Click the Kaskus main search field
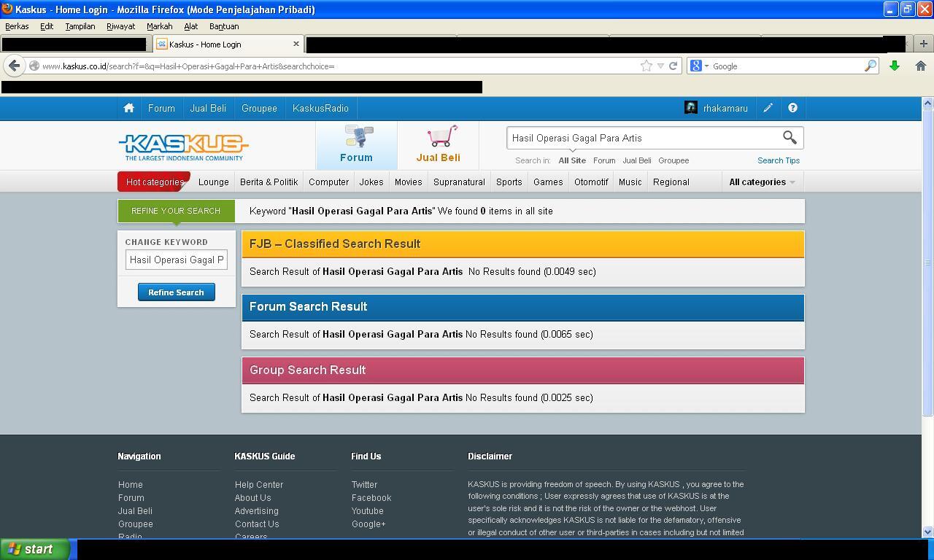 (x=643, y=138)
